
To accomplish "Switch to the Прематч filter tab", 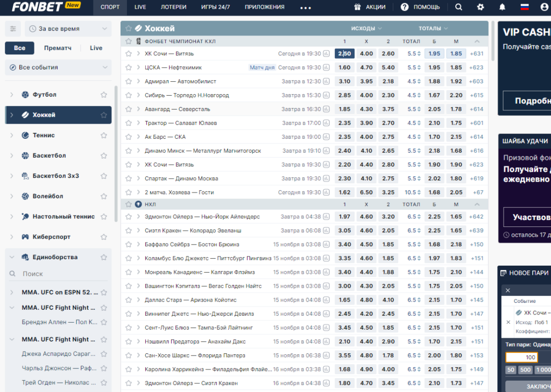I will point(58,48).
